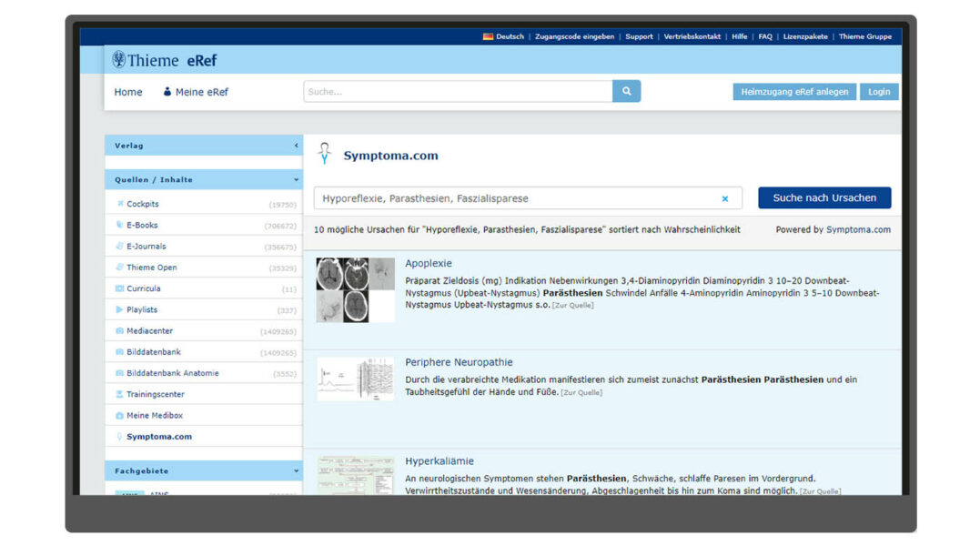Open the Periphere Neuropathie thumbnail
Viewport: 980px width, 546px height.
(x=355, y=379)
